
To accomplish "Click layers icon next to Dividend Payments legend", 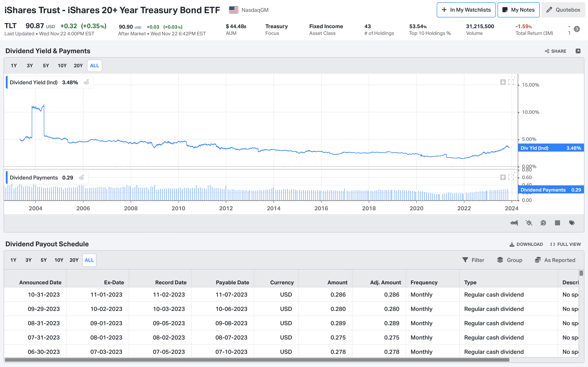I will (x=82, y=177).
